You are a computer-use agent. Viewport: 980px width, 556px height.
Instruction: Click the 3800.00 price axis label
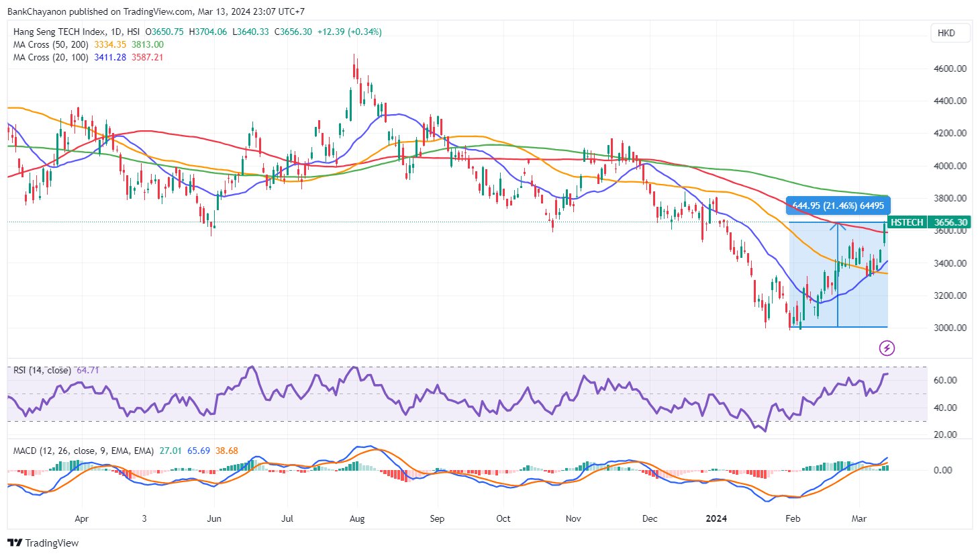tap(950, 198)
